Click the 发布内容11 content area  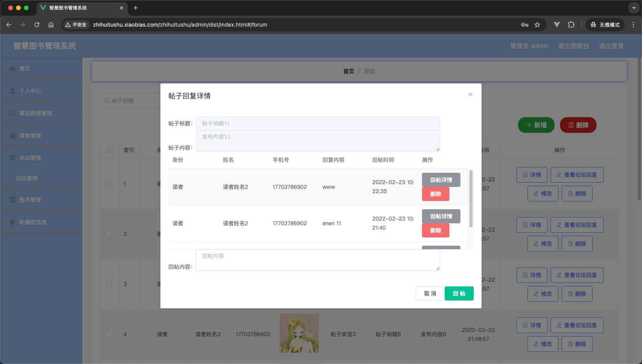[x=318, y=141]
